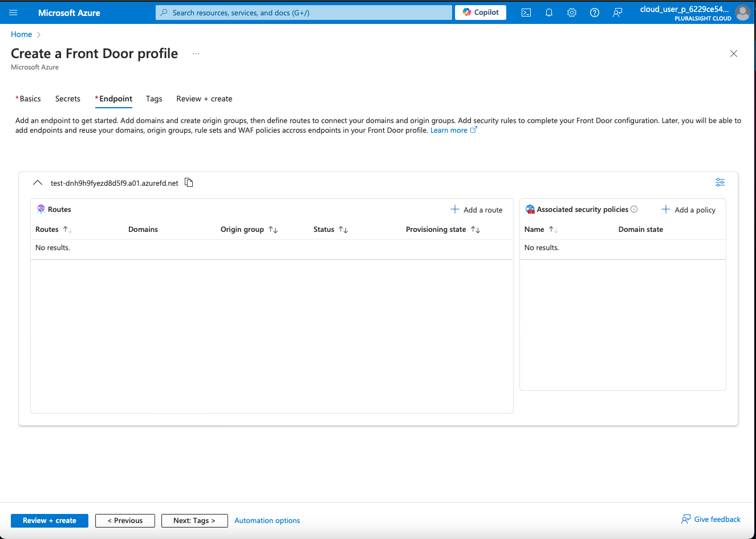
Task: Click the Routes panel icon
Action: tap(41, 209)
